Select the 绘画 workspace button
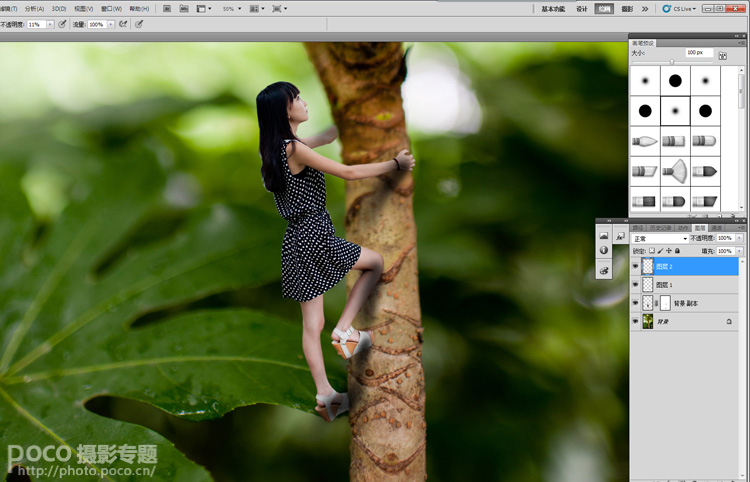750x482 pixels. pyautogui.click(x=604, y=9)
